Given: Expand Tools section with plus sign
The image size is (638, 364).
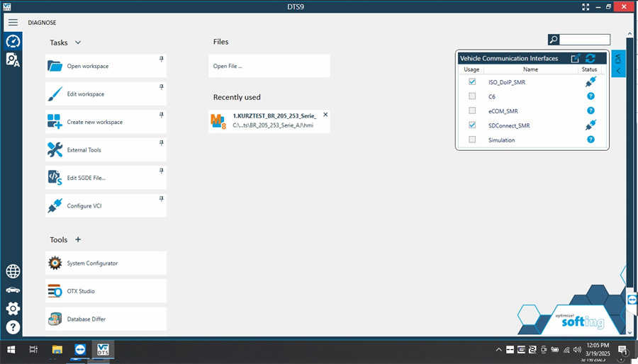Looking at the screenshot, I should coord(78,240).
